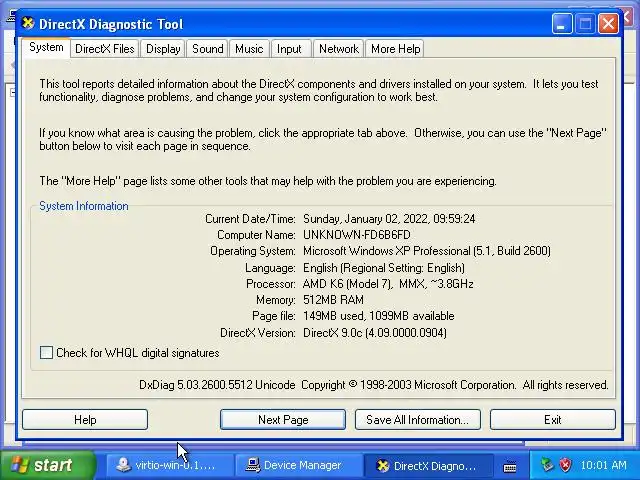Open the DirectX Files tab
The width and height of the screenshot is (640, 480).
click(104, 49)
